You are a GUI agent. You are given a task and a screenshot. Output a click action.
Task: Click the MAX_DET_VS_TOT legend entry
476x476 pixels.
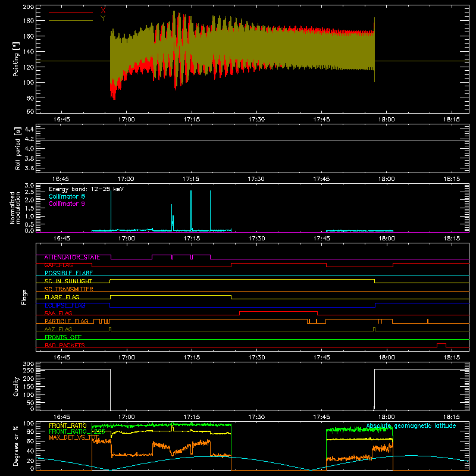click(x=74, y=437)
